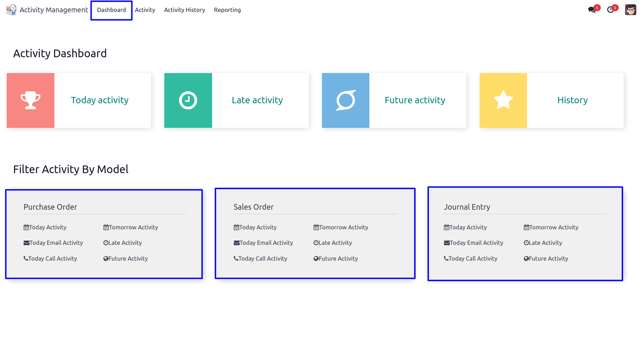Click the blue planet icon for Future activity
This screenshot has width=644, height=340.
coord(346,100)
